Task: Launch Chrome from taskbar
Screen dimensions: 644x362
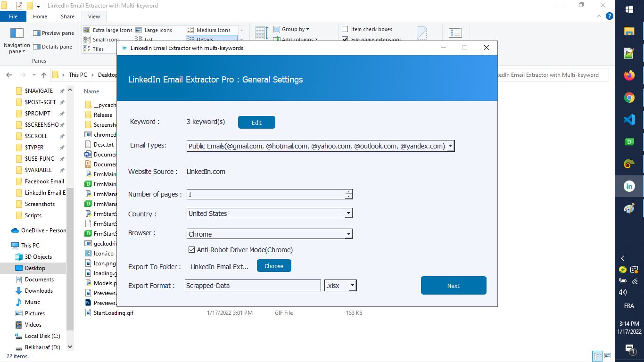Action: coord(629,98)
